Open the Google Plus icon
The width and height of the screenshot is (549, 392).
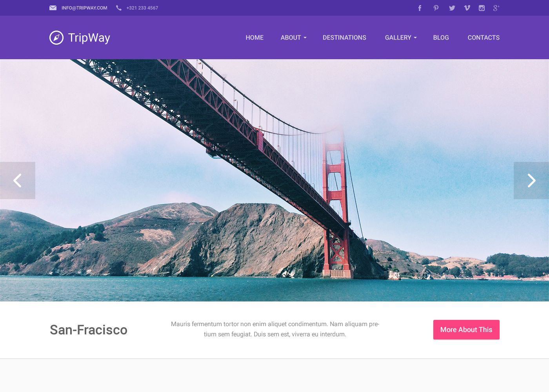coord(496,8)
